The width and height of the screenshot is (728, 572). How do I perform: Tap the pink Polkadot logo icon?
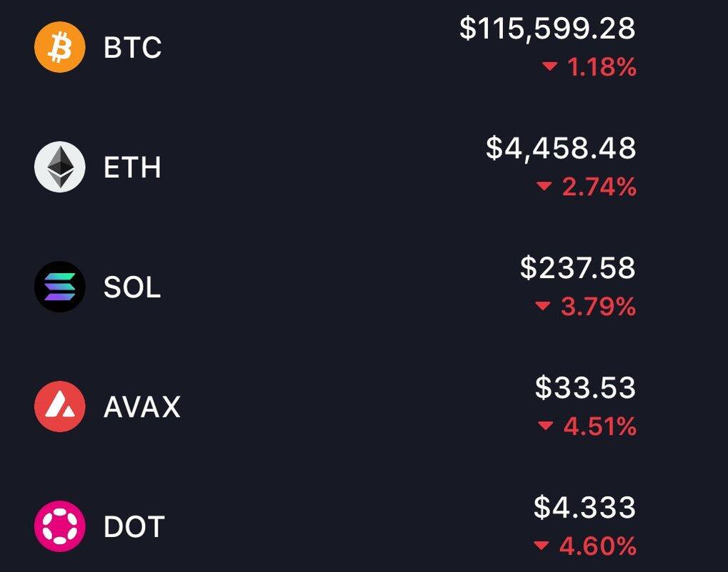60,526
